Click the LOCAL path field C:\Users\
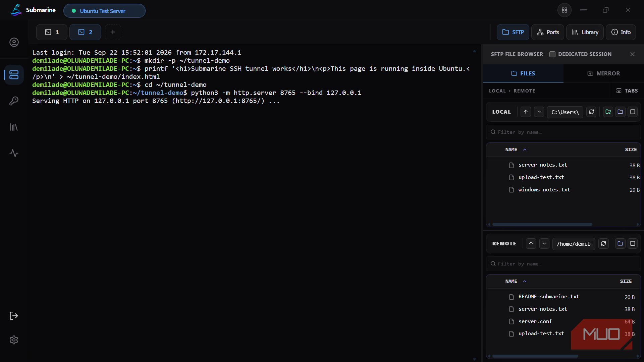 click(x=565, y=112)
